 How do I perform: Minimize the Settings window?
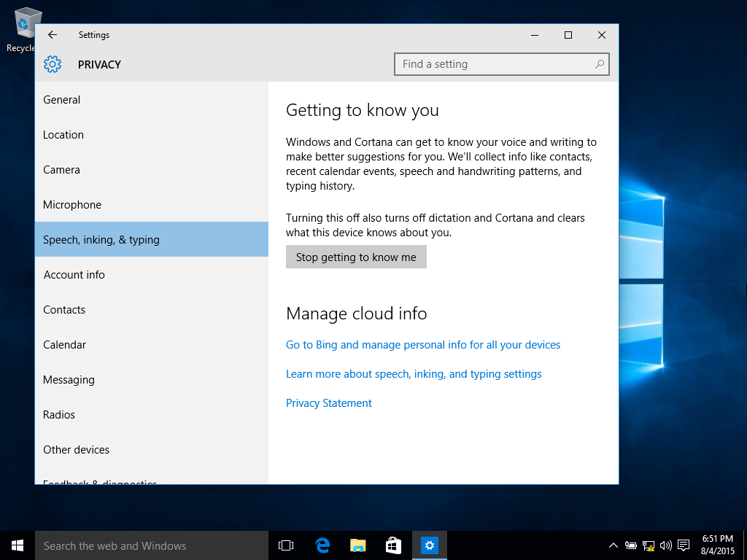coord(535,35)
